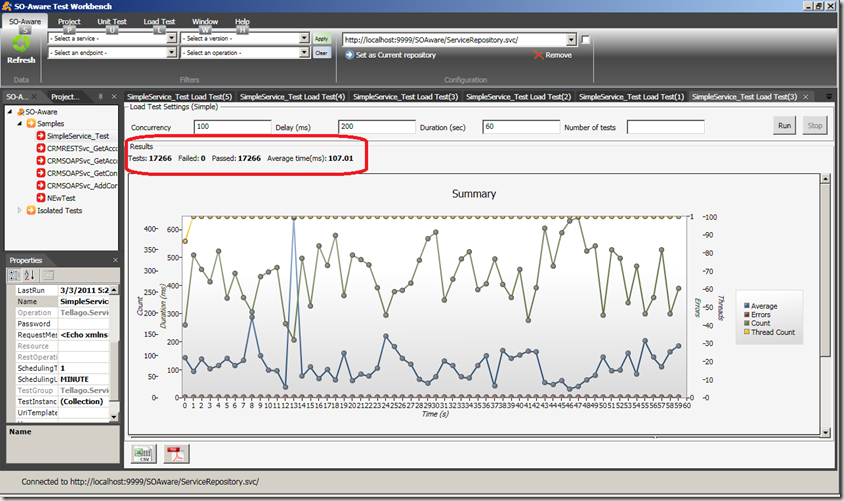Open the Unit Test menu
This screenshot has height=501, width=844.
pos(112,22)
